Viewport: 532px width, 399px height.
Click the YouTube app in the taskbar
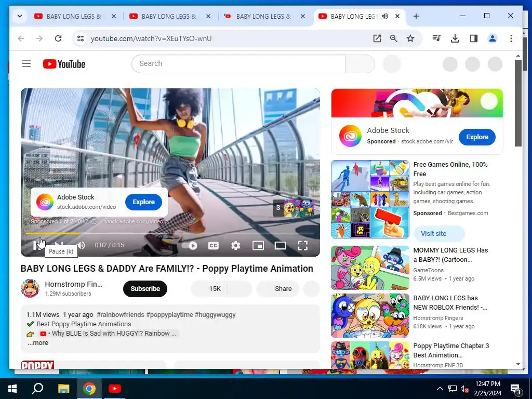click(x=115, y=389)
